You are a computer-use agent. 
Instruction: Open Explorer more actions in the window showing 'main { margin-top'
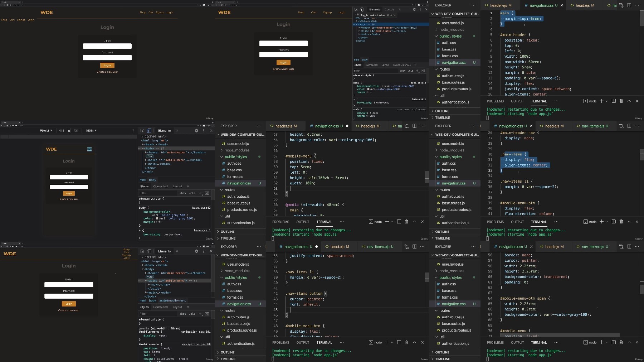tap(473, 5)
